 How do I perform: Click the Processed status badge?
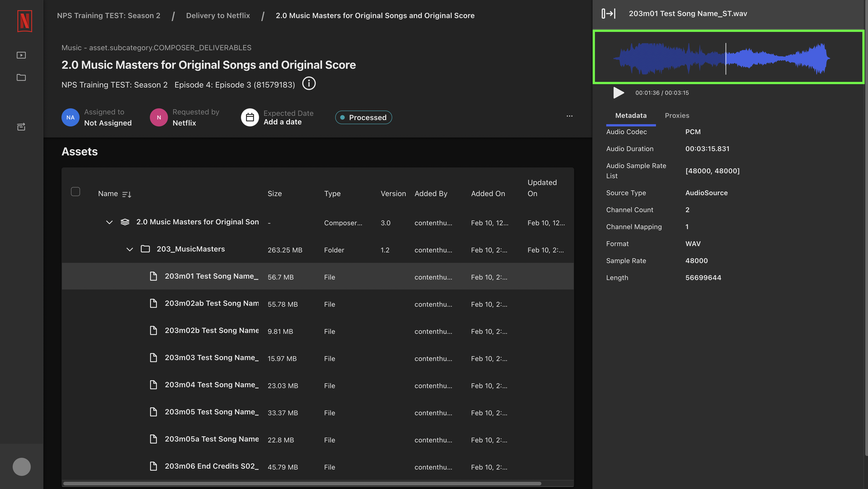pos(363,117)
